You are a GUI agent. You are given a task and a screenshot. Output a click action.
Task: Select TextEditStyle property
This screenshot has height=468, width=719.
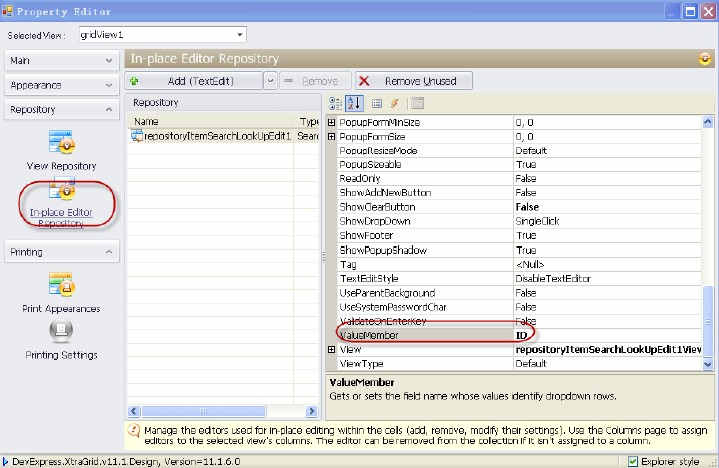(x=519, y=279)
